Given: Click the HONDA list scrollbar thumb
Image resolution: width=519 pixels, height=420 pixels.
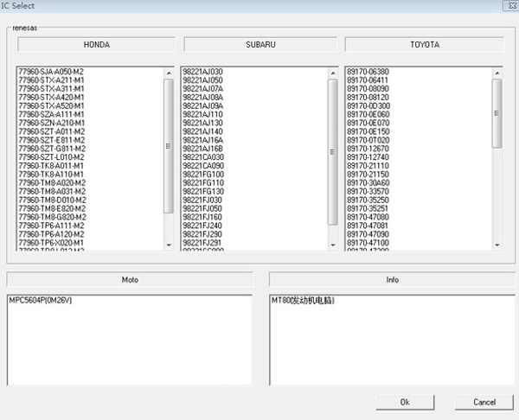Looking at the screenshot, I should coord(169,146).
